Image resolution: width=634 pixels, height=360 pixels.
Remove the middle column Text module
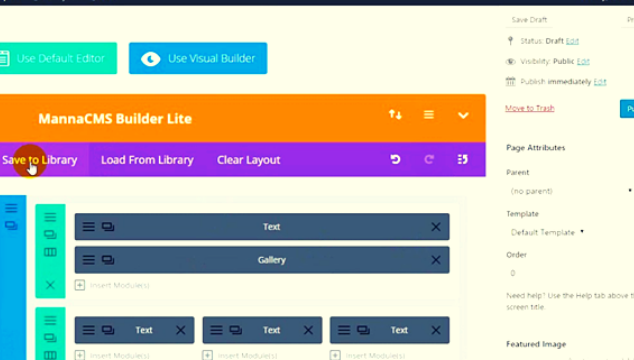309,330
